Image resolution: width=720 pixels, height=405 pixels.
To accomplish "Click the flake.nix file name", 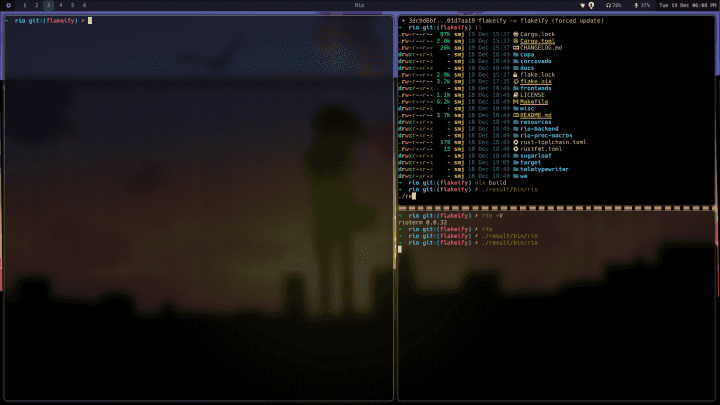I will (x=535, y=81).
